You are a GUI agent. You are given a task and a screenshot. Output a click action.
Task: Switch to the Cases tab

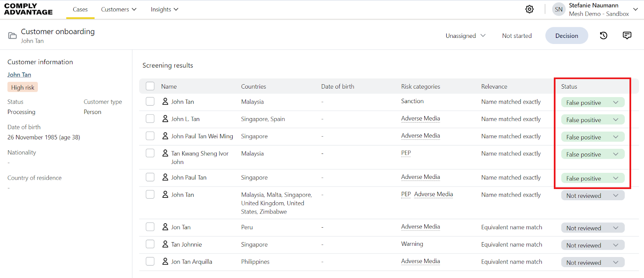click(x=80, y=9)
